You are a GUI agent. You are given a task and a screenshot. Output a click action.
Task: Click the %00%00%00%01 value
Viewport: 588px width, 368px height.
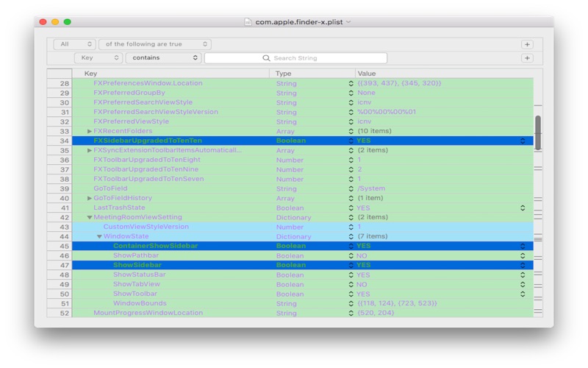[x=387, y=112]
